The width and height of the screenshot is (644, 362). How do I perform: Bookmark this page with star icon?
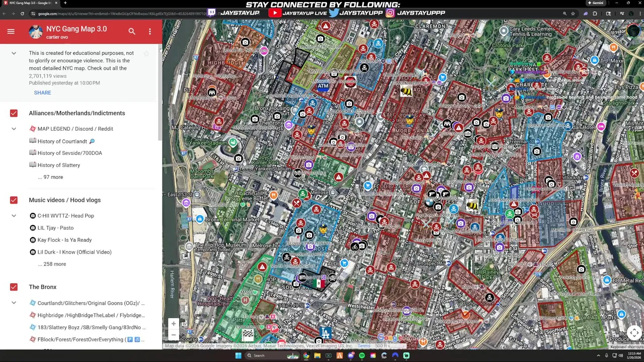[x=573, y=14]
